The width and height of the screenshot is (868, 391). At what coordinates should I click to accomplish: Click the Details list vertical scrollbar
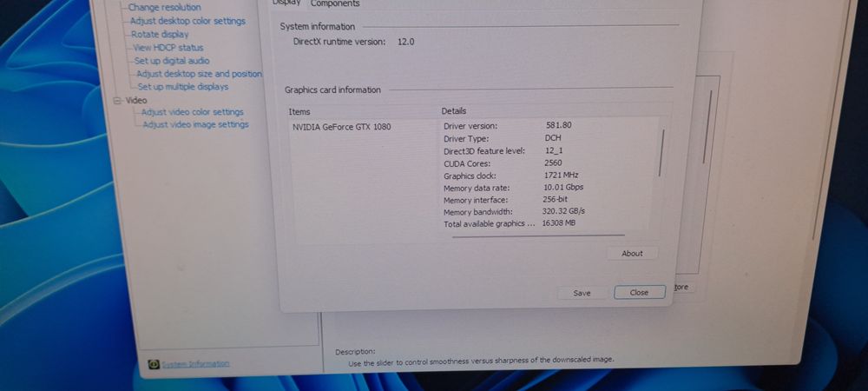tap(661, 153)
